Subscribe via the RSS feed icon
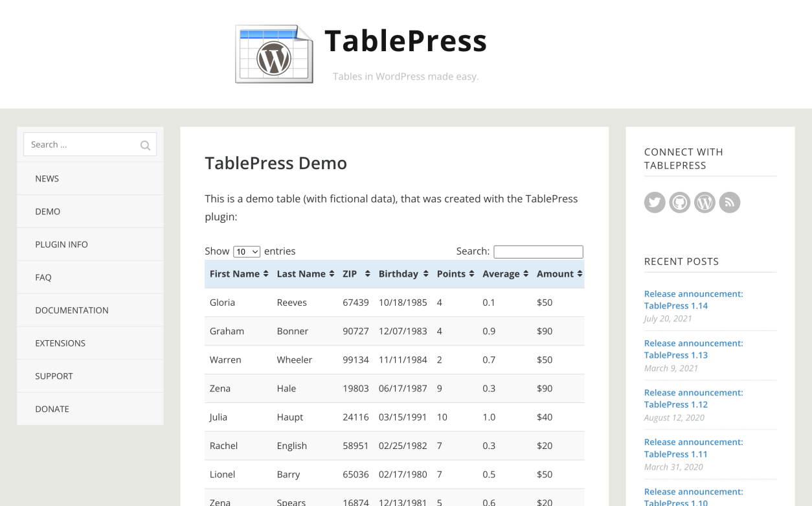 pos(729,202)
